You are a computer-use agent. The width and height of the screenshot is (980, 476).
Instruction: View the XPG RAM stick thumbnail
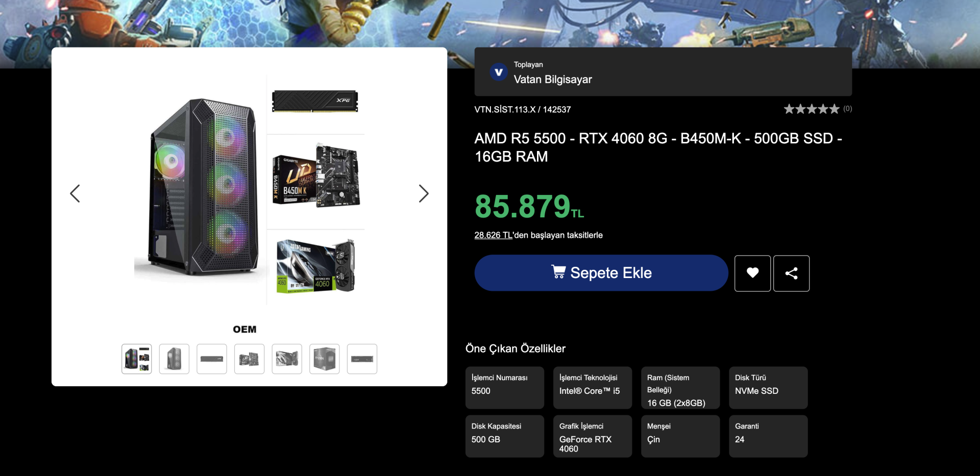click(212, 359)
